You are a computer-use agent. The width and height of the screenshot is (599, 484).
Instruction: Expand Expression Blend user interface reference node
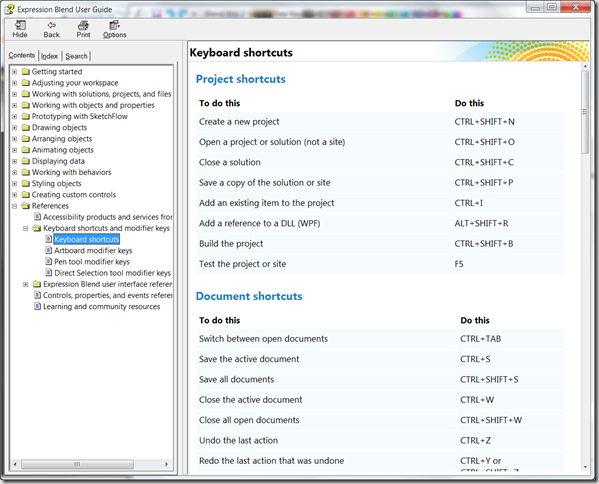pyautogui.click(x=26, y=284)
